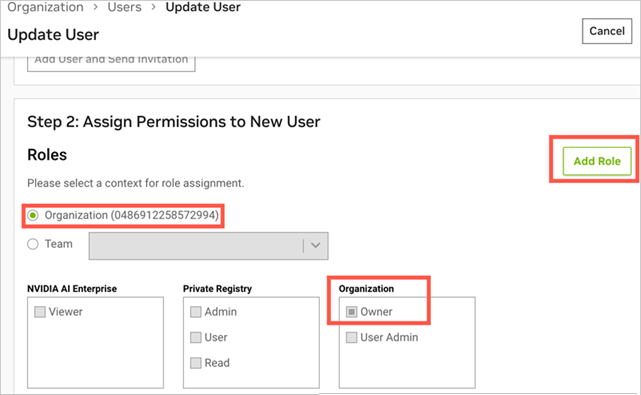Click the Cancel button
Viewport: 641px width, 395px height.
tap(607, 31)
